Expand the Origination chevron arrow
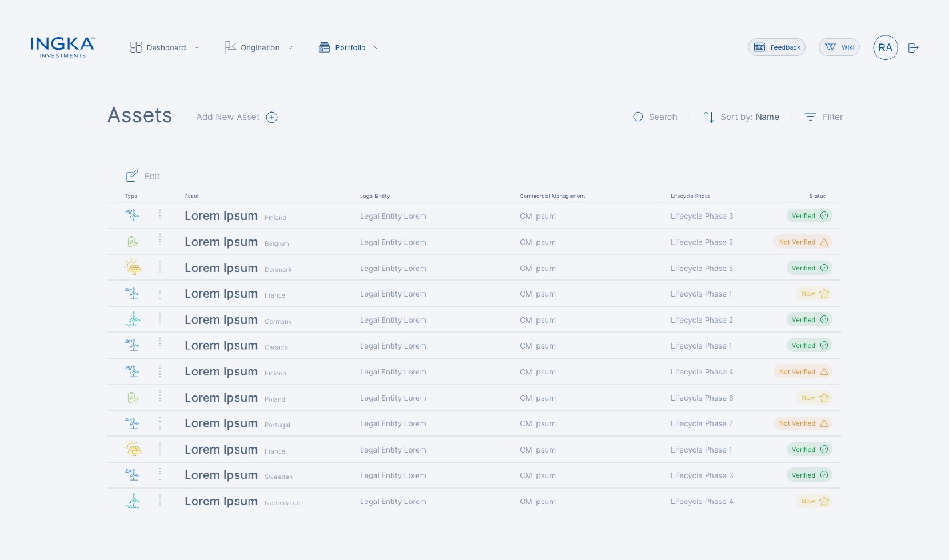949x560 pixels. (x=290, y=47)
